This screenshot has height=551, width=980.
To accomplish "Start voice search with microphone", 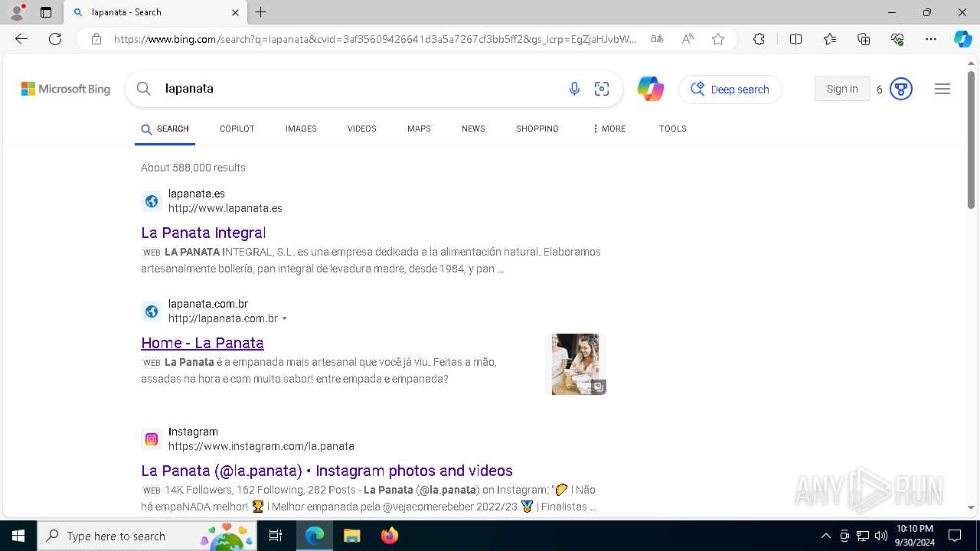I will [x=574, y=89].
